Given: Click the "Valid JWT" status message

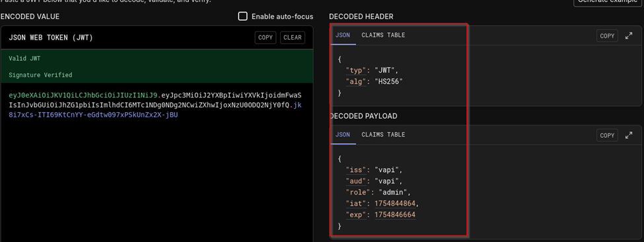Looking at the screenshot, I should coord(24,59).
